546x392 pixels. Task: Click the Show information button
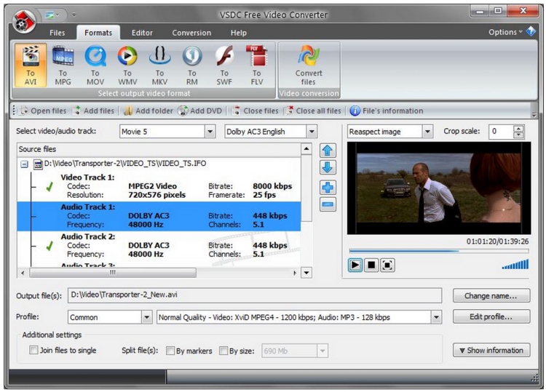pyautogui.click(x=491, y=351)
